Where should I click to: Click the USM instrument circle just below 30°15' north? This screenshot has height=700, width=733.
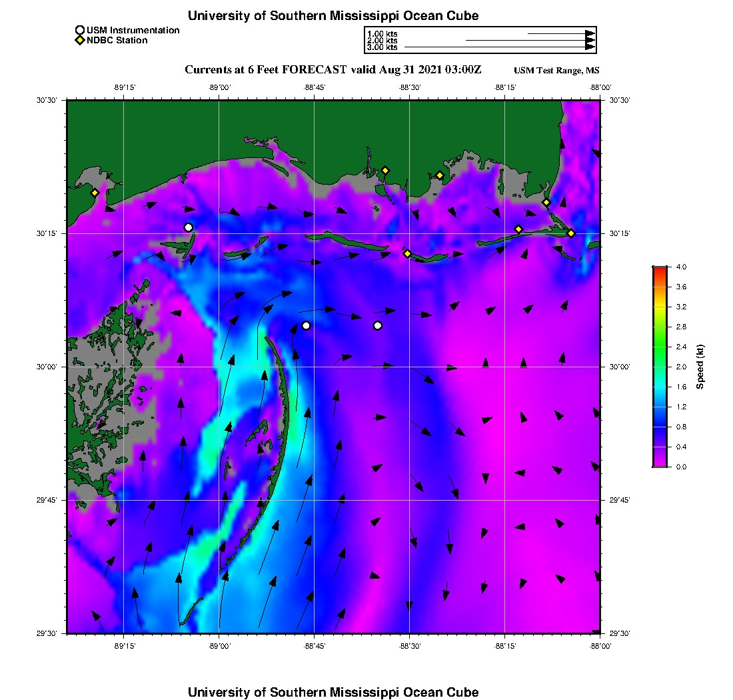click(x=189, y=227)
